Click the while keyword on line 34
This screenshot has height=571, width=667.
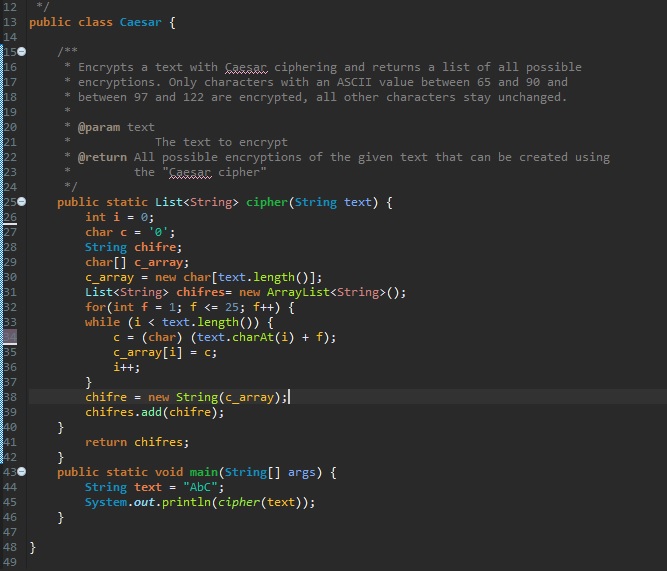[102, 322]
